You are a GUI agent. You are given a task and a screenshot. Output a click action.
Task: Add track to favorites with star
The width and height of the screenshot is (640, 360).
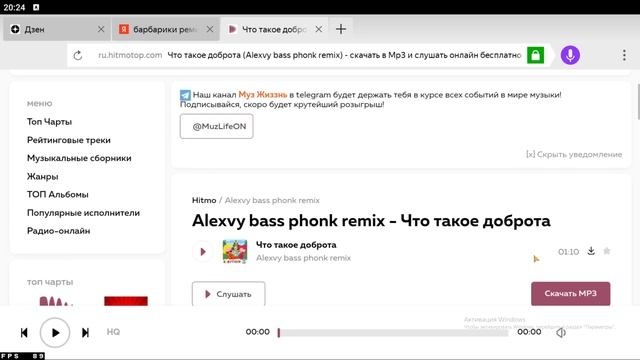607,251
